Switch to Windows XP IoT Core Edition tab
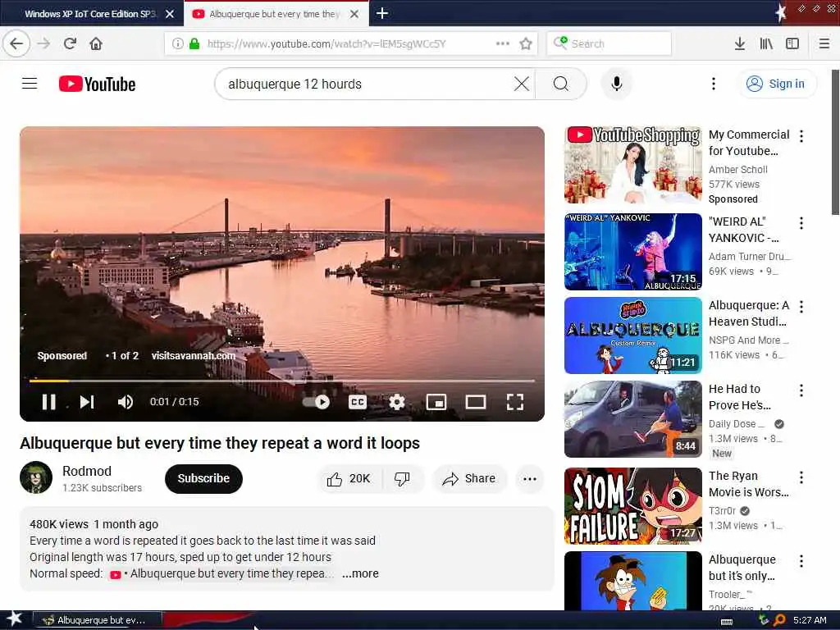Image resolution: width=840 pixels, height=630 pixels. (89, 14)
